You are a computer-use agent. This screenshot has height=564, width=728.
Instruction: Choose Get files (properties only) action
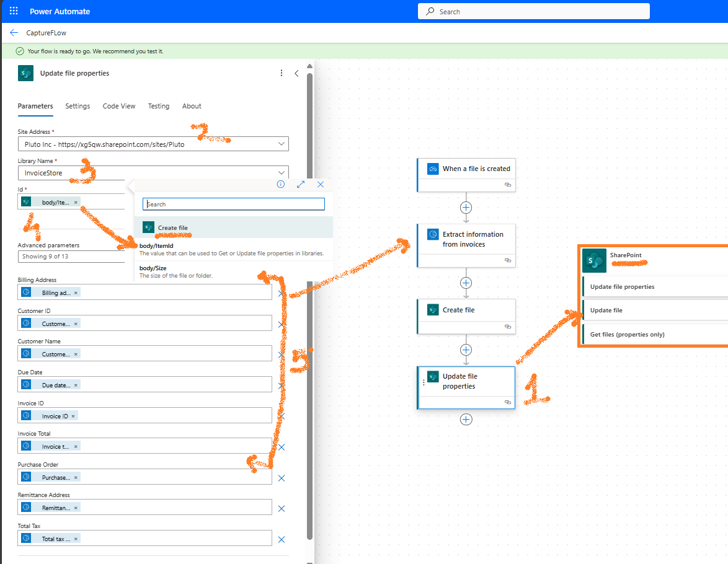coord(655,334)
